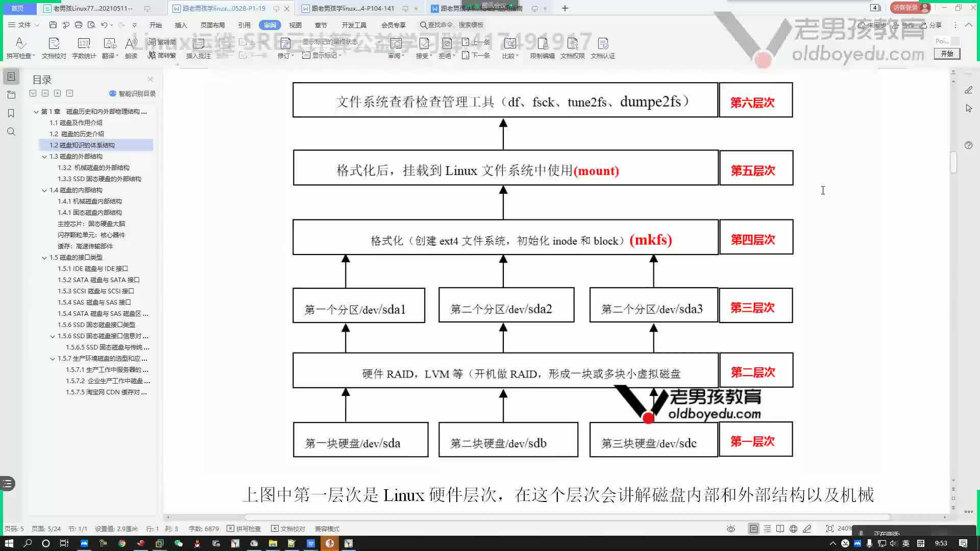The image size is (980, 551).
Task: Open 视图 menu in ribbon
Action: (x=295, y=25)
